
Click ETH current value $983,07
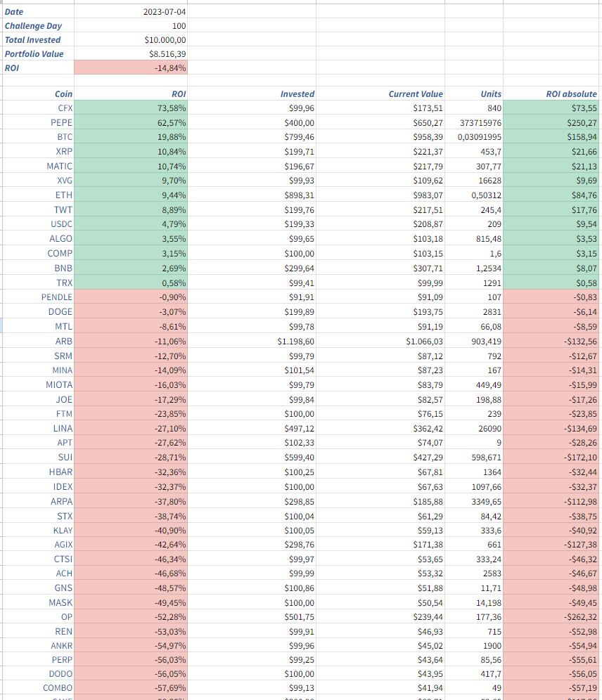click(x=380, y=195)
